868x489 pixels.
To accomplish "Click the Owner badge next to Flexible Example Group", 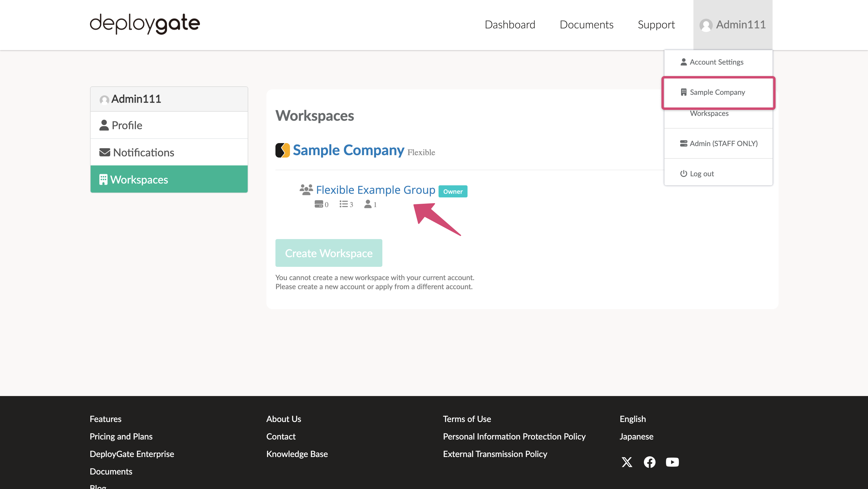I will click(453, 191).
